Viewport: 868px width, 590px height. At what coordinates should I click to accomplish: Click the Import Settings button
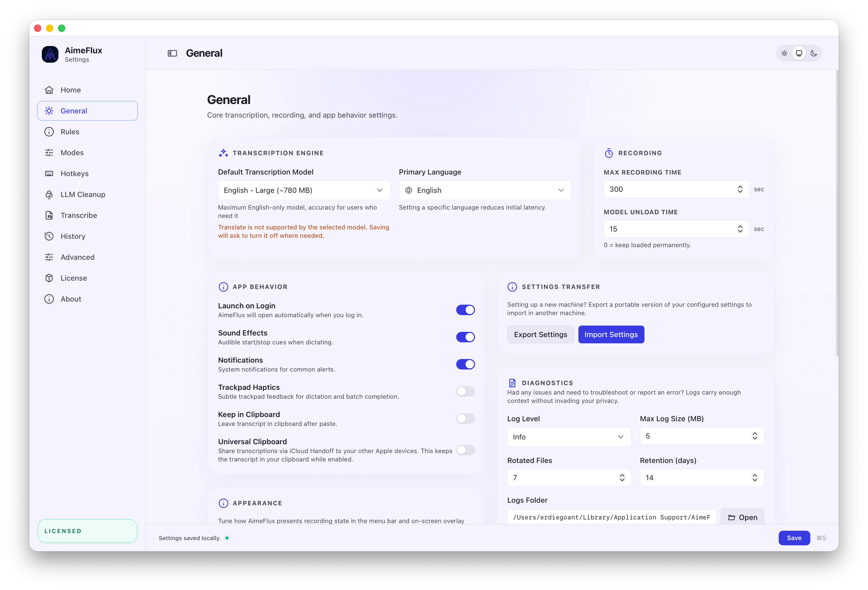point(611,335)
